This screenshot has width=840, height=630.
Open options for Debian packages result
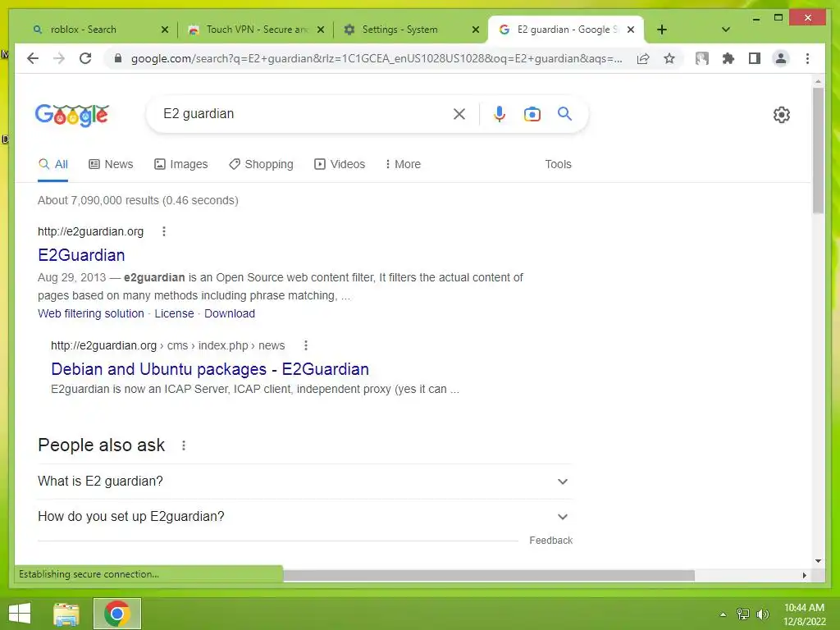(306, 345)
